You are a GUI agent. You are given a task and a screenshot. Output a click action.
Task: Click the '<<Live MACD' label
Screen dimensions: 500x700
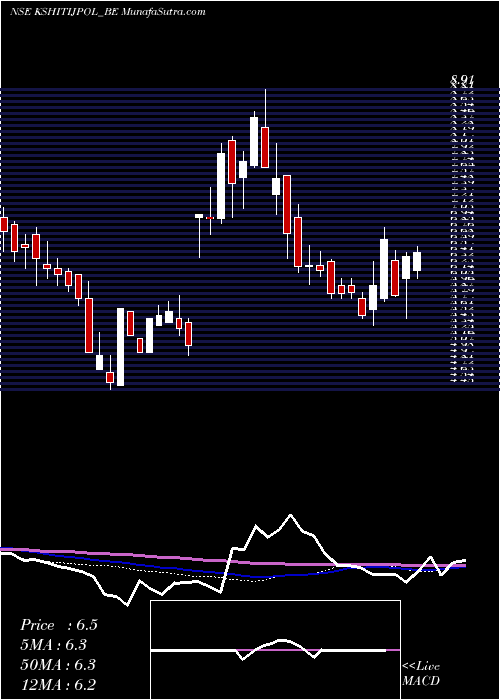[421, 674]
